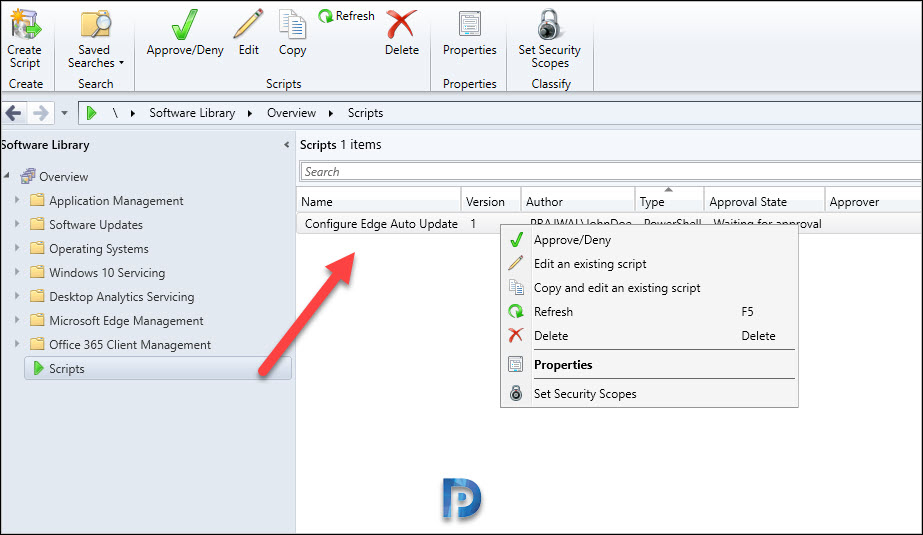Screen dimensions: 923x535
Task: Click the green breadcrumb root icon
Action: [91, 112]
